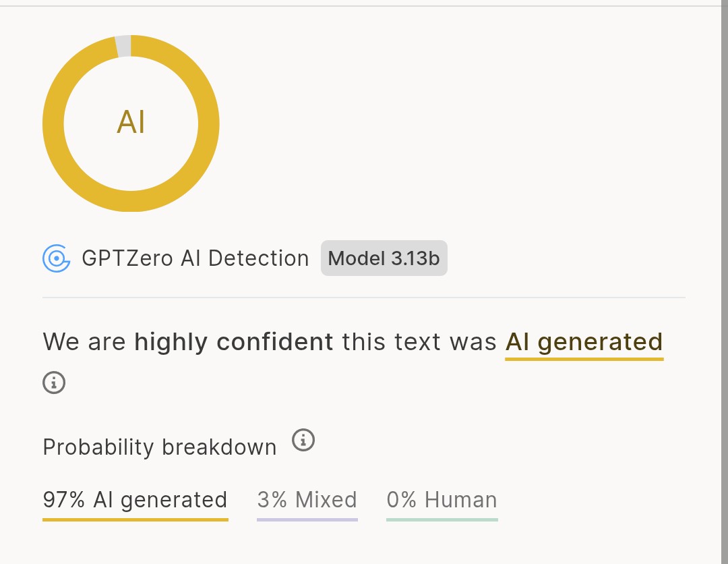
Task: Click the yellow underline beneath the "AI generated" link
Action: coord(584,359)
